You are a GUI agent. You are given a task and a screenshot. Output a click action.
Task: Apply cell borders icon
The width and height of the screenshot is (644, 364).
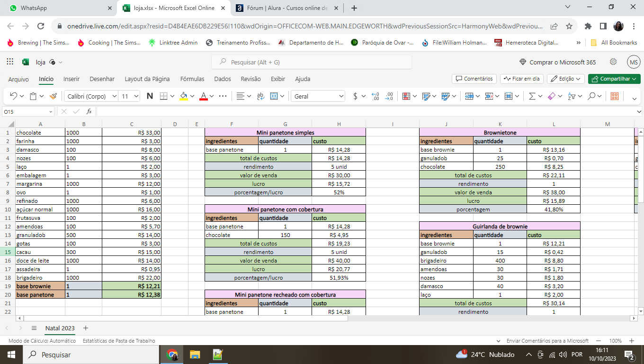163,96
